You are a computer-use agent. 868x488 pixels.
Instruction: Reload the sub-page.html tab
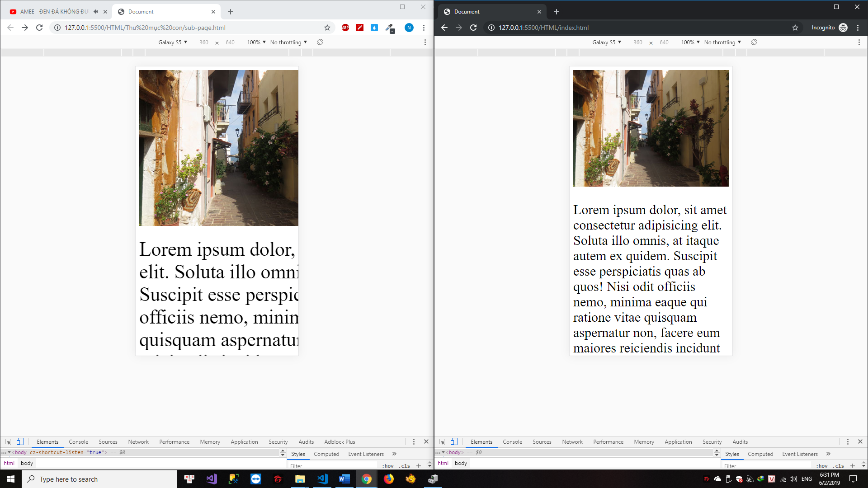(x=39, y=28)
